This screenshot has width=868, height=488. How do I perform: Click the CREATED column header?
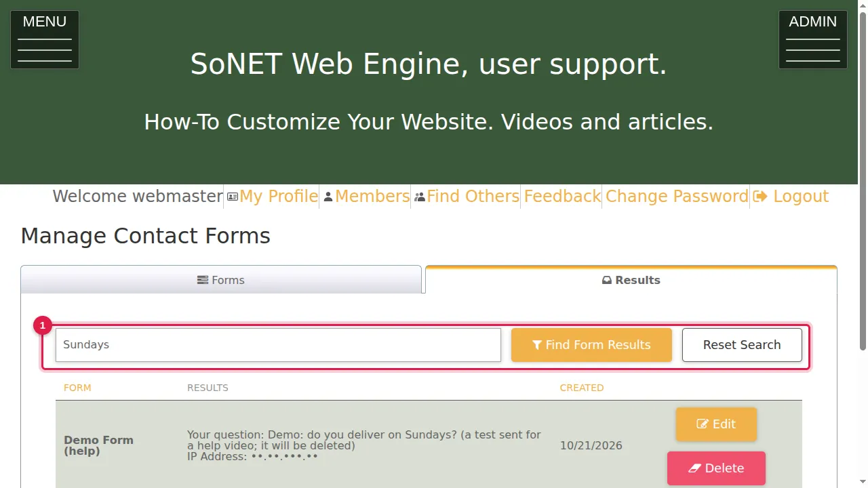click(x=582, y=388)
